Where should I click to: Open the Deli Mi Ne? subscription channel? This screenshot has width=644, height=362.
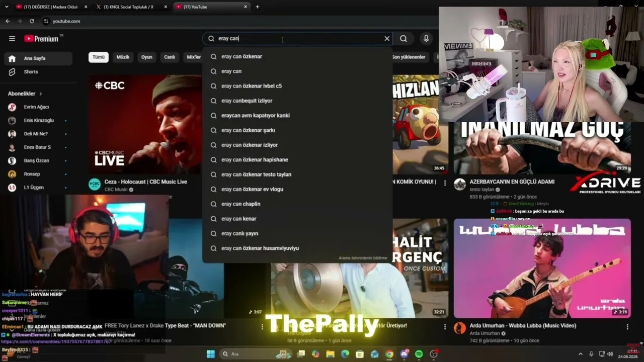39,134
